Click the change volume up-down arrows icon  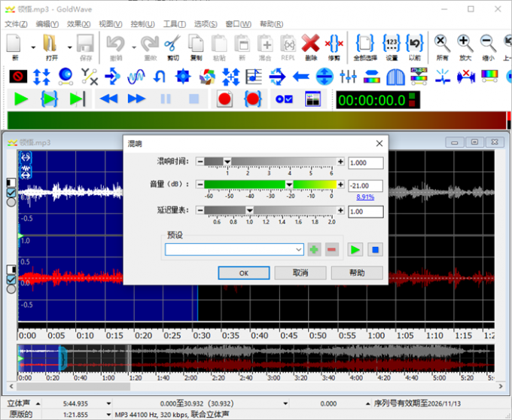pyautogui.click(x=42, y=77)
